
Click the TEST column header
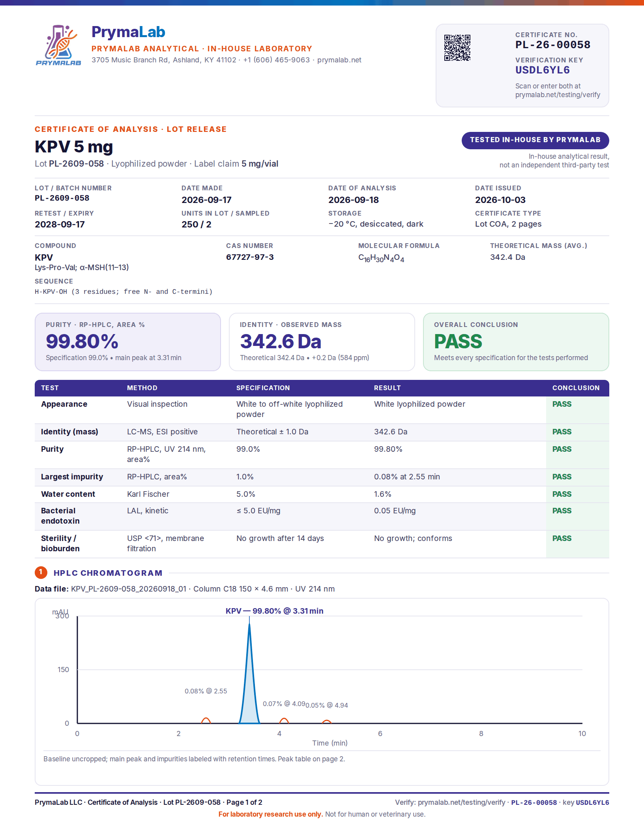coord(50,388)
